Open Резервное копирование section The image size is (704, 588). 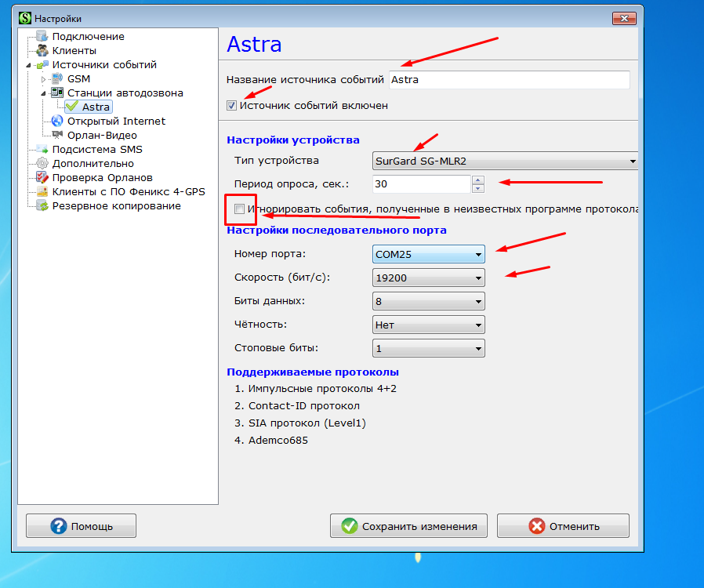pos(116,205)
